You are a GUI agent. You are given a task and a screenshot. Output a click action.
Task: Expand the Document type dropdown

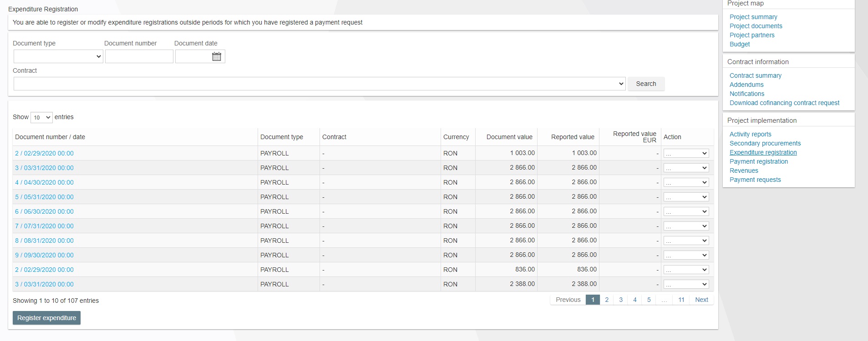(x=58, y=56)
